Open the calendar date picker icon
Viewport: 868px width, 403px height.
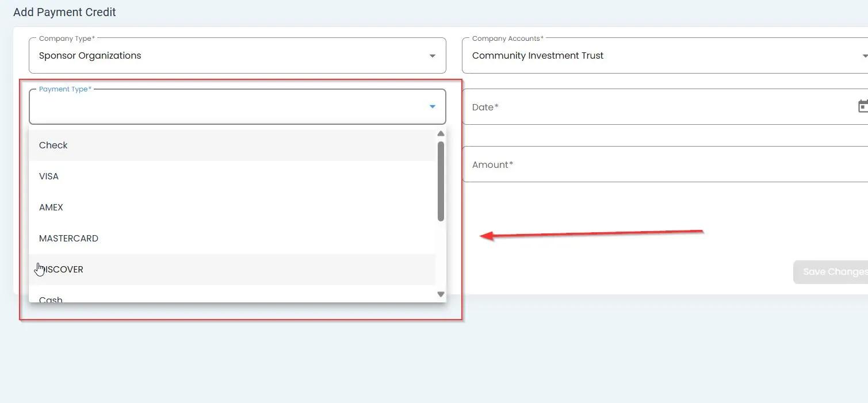[862, 106]
